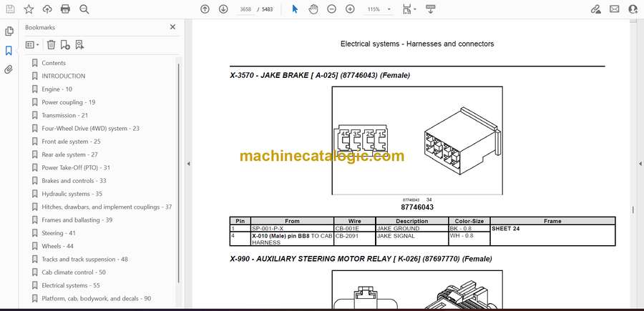
Task: Click the read mode keyboard icon
Action: pos(431,9)
